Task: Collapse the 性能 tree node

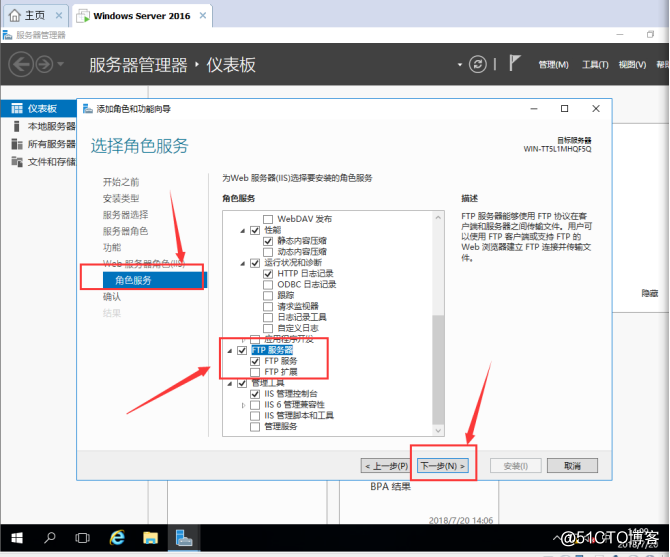Action: [242, 231]
